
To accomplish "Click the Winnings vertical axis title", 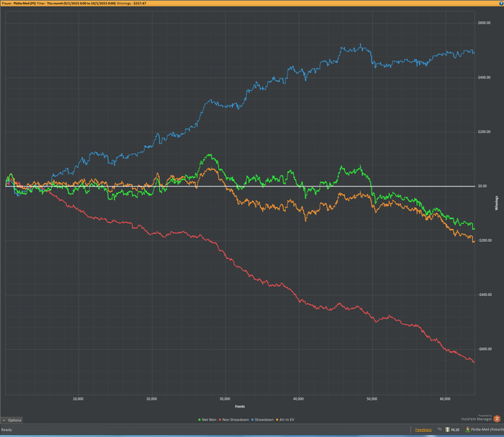I will pyautogui.click(x=496, y=203).
